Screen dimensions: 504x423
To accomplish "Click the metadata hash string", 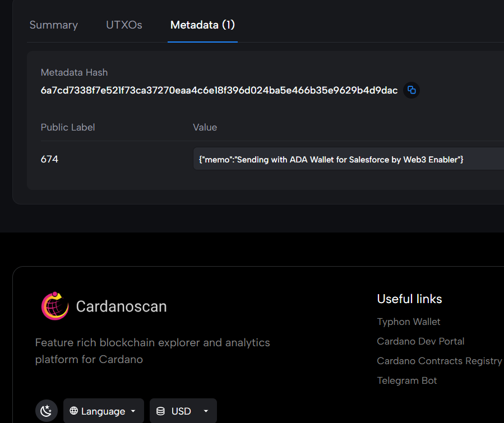I will pyautogui.click(x=219, y=91).
